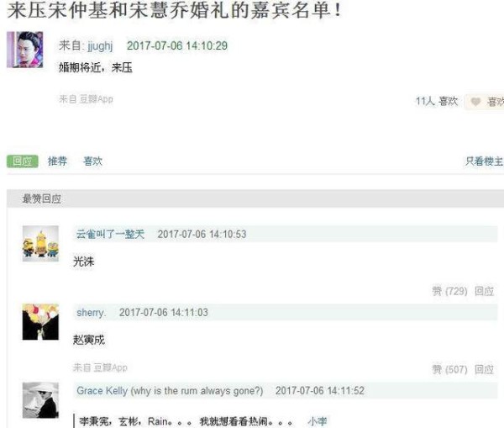Reply to the 赵寅成 comment via 回应
Image resolution: width=504 pixels, height=428 pixels.
point(484,369)
